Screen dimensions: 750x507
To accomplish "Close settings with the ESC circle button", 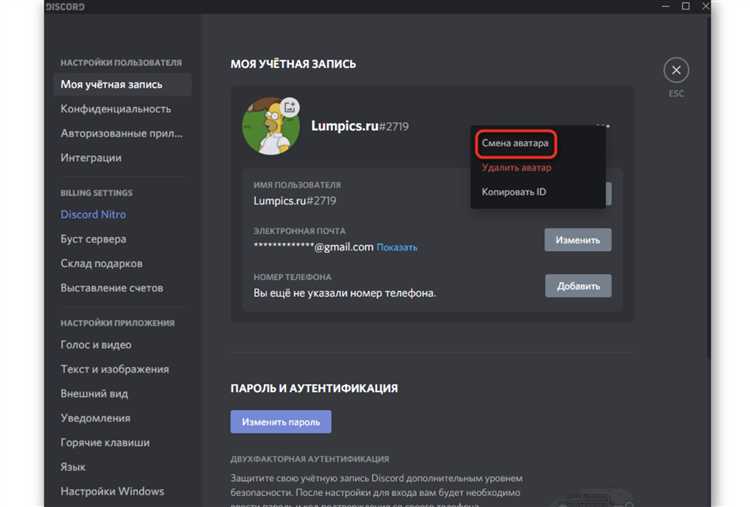I will point(676,70).
